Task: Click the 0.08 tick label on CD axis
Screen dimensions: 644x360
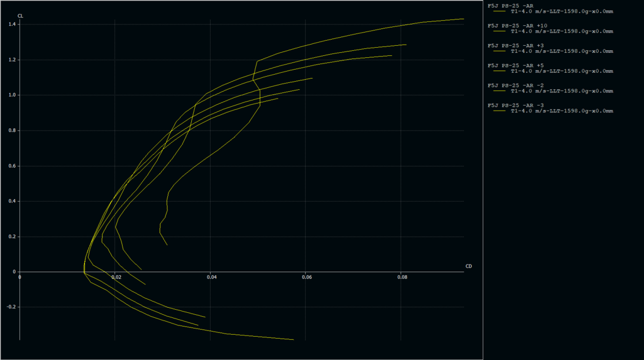Action: [402, 277]
